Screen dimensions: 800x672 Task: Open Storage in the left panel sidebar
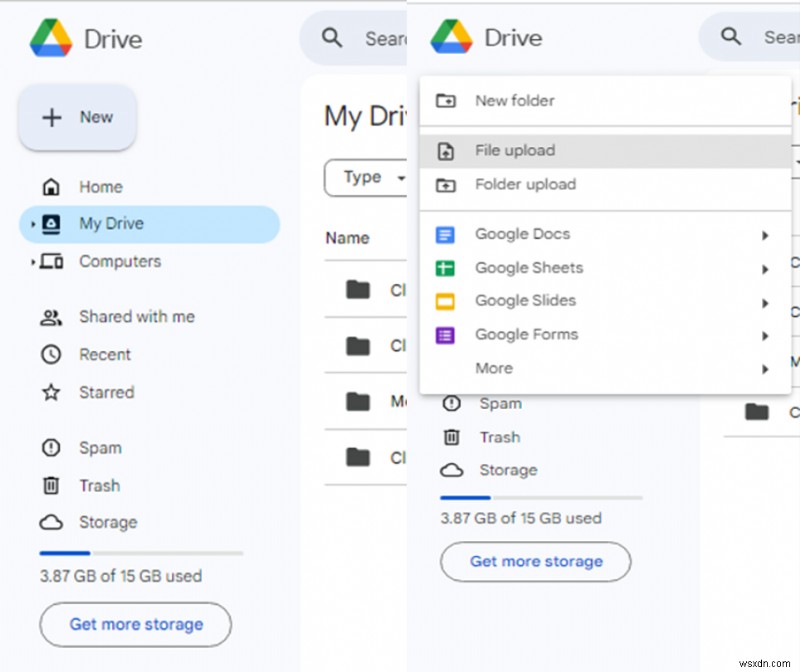(89, 522)
